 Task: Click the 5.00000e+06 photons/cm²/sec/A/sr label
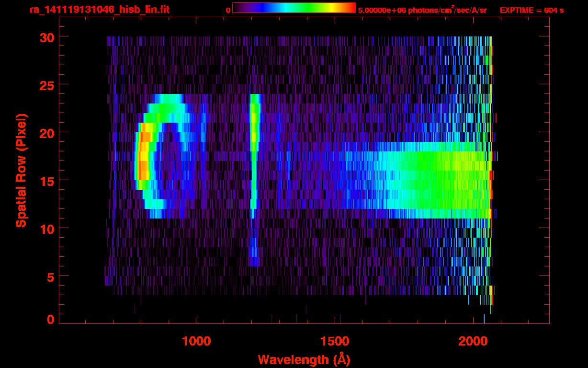422,9
